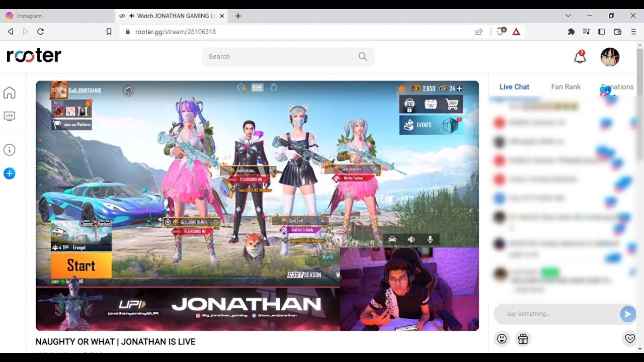Focus the Rooter search field
644x362 pixels.
[288, 57]
